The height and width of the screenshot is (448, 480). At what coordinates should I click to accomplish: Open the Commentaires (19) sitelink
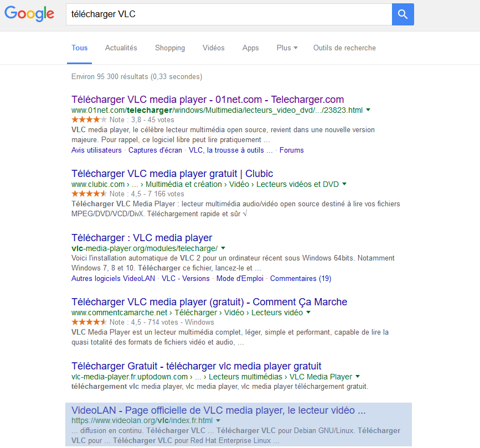click(x=301, y=279)
